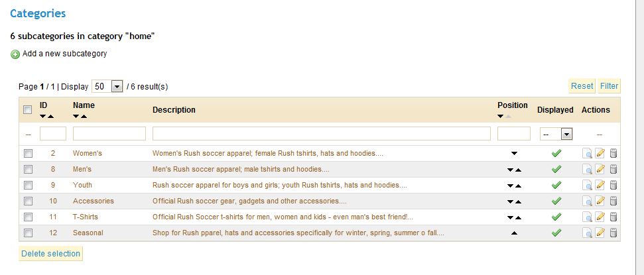Expand the Displayed filter dropdown
Screen dimensions: 644x275
(x=566, y=134)
